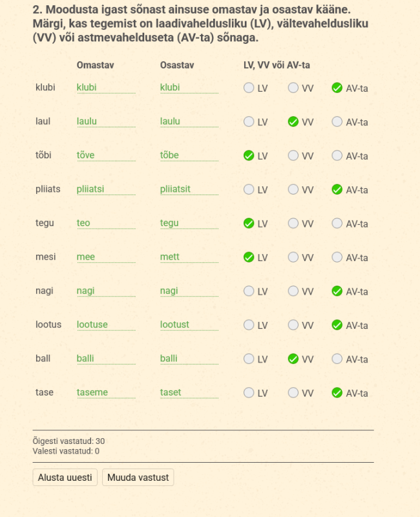The width and height of the screenshot is (420, 517).
Task: Focus omastav input containing taseme
Action: pyautogui.click(x=105, y=393)
